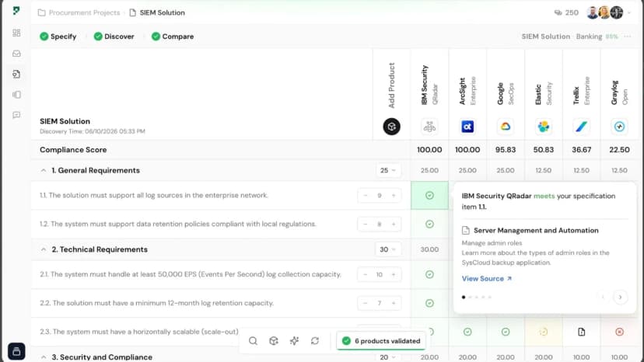Click the Add Product cube icon
Image resolution: width=644 pixels, height=362 pixels.
tap(391, 127)
